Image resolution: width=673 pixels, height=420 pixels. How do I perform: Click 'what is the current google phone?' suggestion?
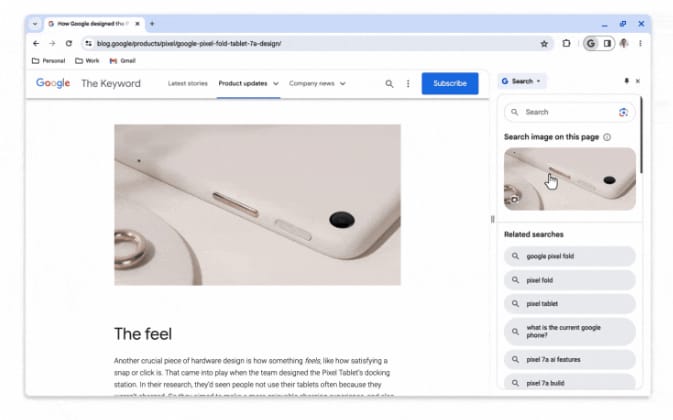pos(570,331)
